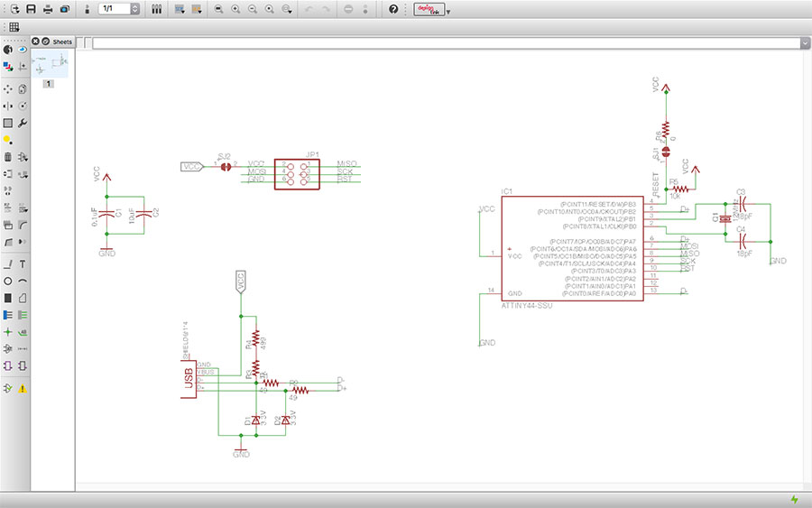Select the Polygon tool
This screenshot has height=508, width=812.
pyautogui.click(x=23, y=298)
